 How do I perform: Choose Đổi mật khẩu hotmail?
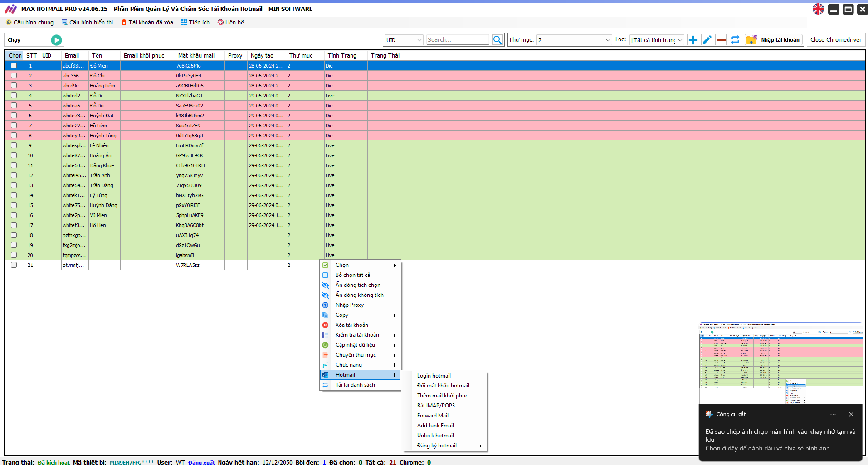(x=444, y=386)
